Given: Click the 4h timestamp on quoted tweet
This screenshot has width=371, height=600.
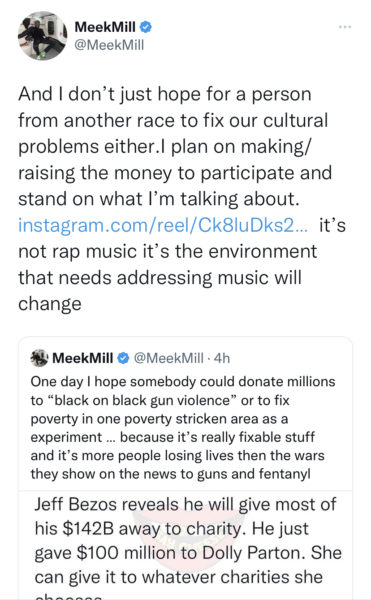Looking at the screenshot, I should 221,358.
